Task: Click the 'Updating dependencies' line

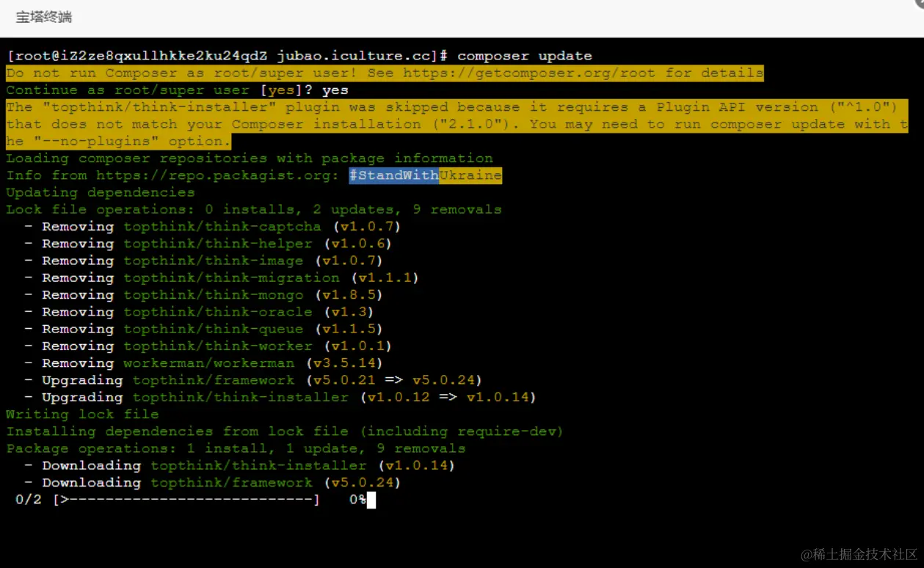Action: tap(101, 192)
